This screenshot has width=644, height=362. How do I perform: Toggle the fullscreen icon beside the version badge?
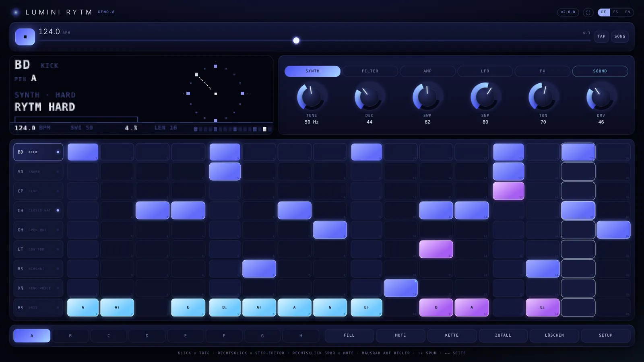[588, 12]
